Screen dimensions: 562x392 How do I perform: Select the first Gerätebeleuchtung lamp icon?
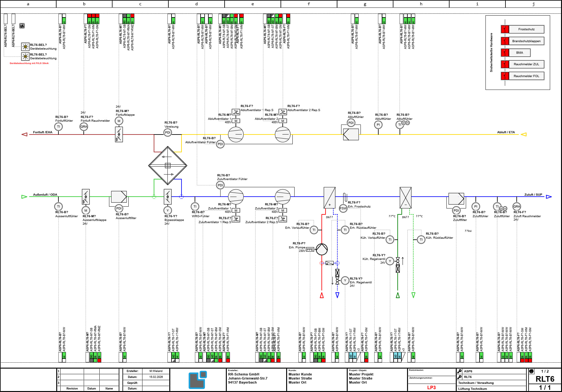[25, 47]
